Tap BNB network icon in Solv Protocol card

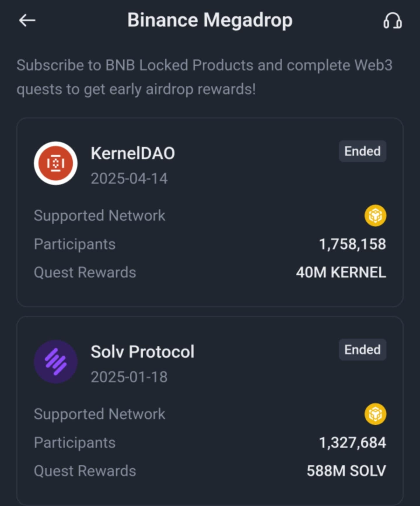point(375,414)
